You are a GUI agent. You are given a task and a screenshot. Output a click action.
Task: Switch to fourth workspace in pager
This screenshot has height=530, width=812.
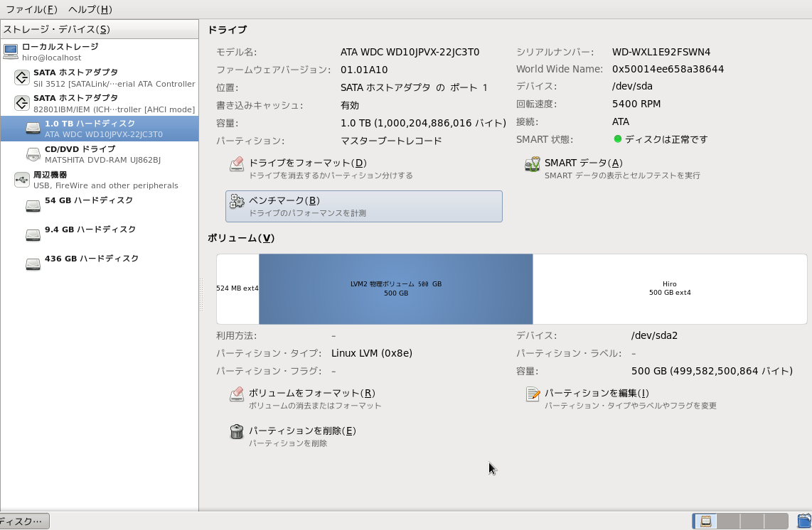776,521
